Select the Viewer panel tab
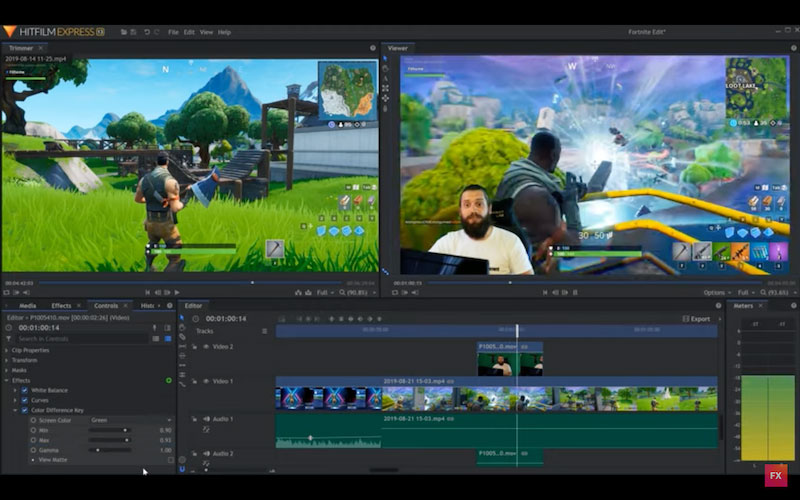Viewport: 800px width, 500px height. pos(397,48)
